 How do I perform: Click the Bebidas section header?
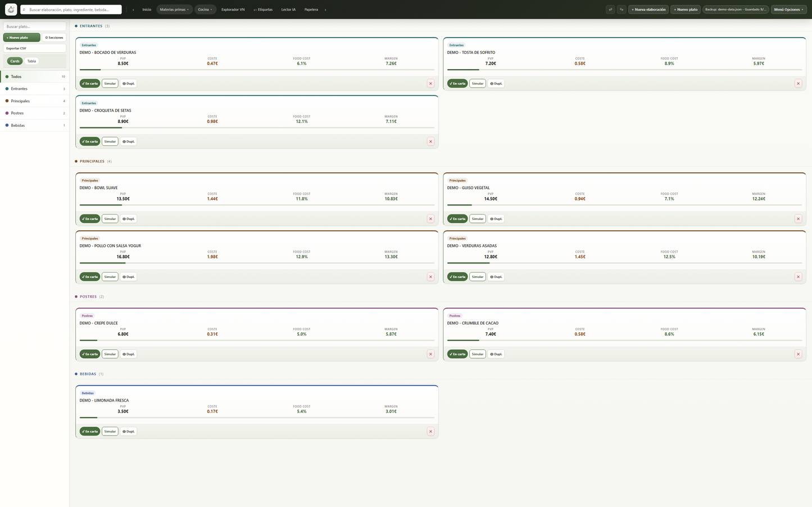[x=89, y=374]
